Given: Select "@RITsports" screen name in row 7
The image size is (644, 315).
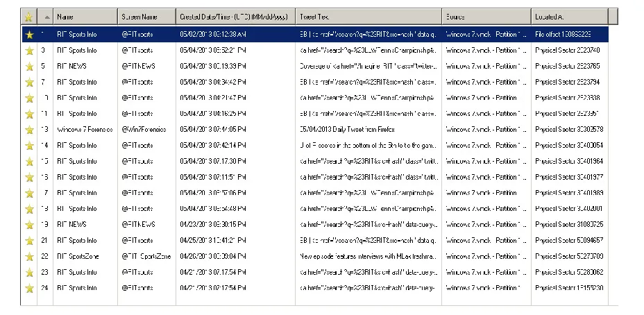Looking at the screenshot, I should tap(137, 82).
